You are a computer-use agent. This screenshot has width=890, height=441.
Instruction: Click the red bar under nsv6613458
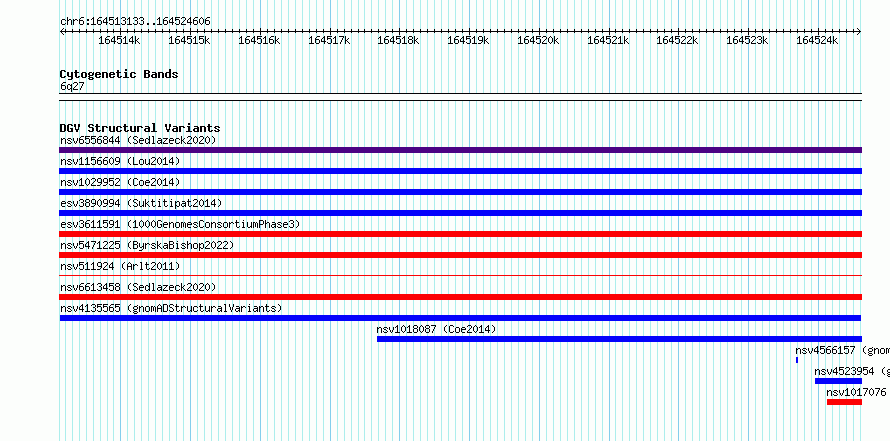point(460,297)
